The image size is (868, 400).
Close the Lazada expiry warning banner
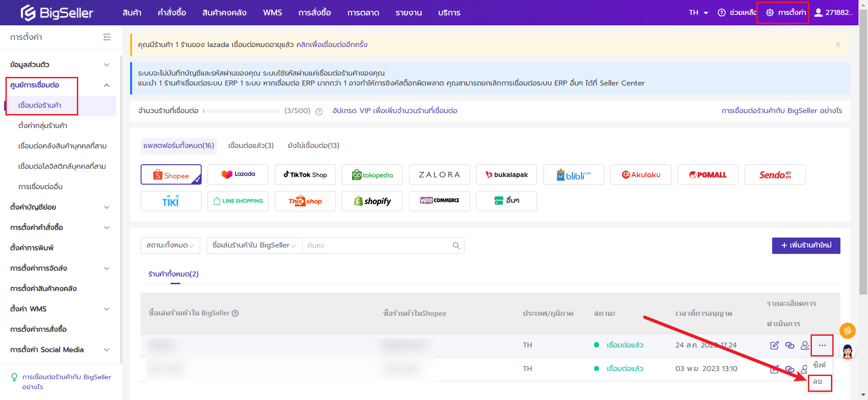pos(838,45)
